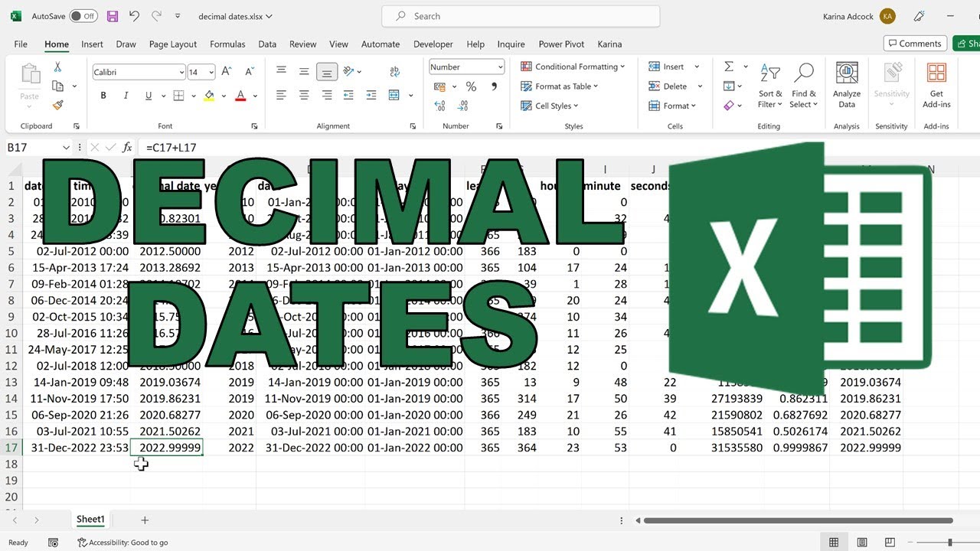Click the Orientation angled text icon
Viewport: 980px width, 551px height.
(x=349, y=70)
